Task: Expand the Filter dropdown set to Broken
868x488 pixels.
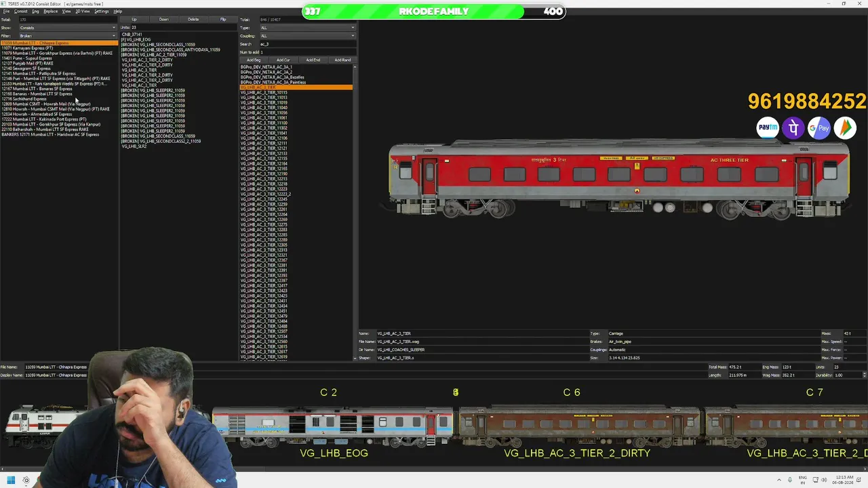Action: tap(67, 36)
